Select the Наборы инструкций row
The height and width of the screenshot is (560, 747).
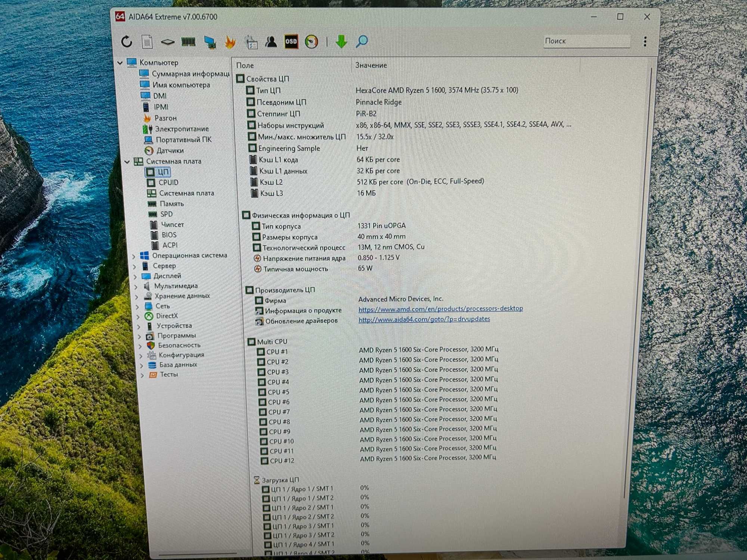(409, 125)
